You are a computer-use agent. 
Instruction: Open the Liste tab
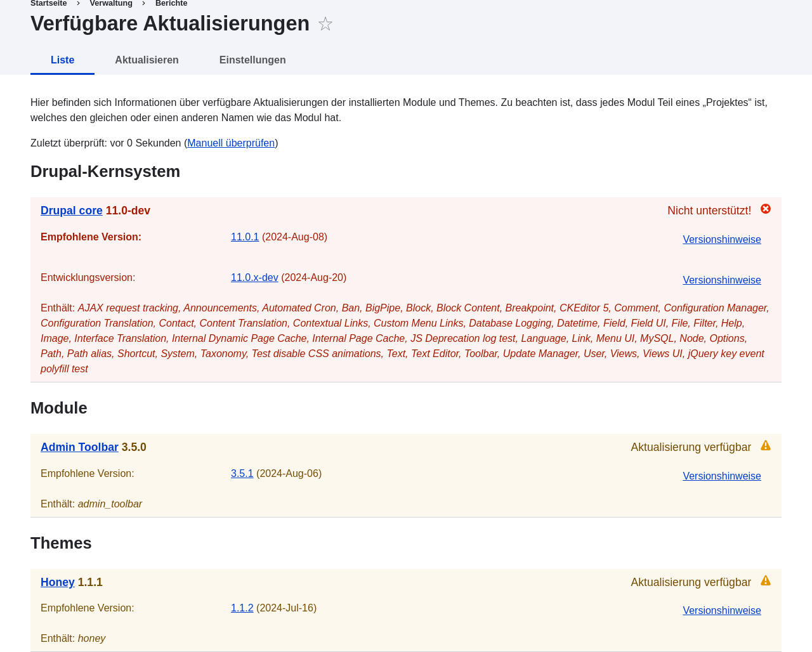[62, 60]
